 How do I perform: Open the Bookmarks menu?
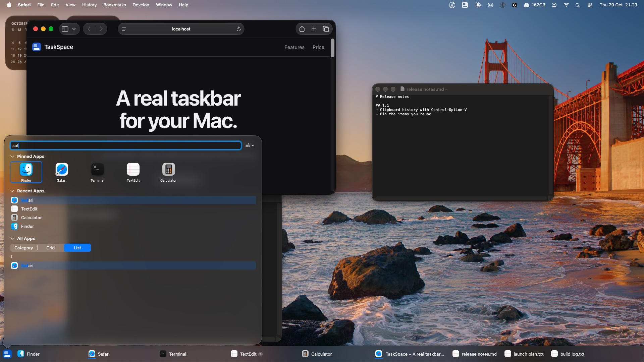(114, 5)
